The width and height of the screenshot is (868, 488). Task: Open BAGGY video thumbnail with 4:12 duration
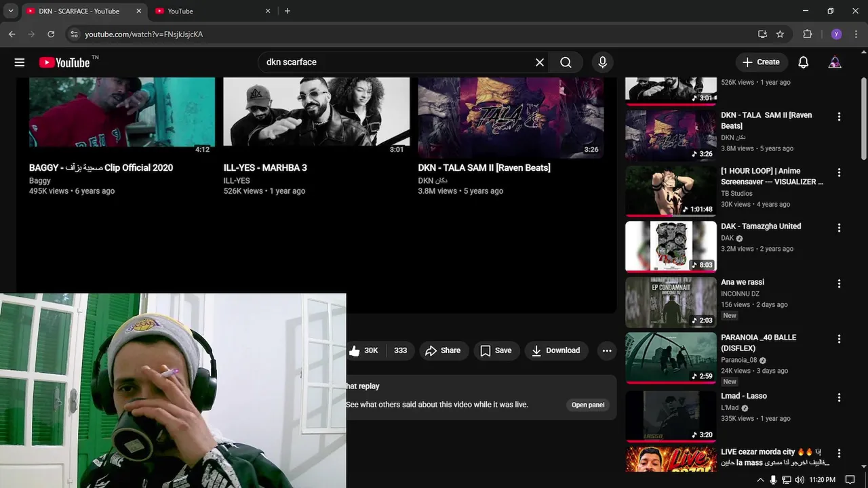[122, 117]
